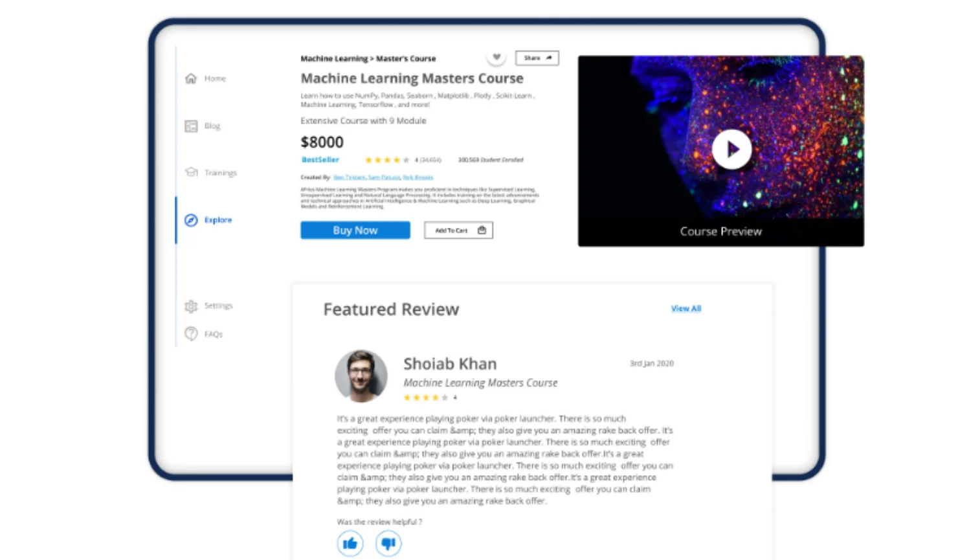Viewport: 971px width, 560px height.
Task: Open the middle creator name link
Action: click(x=385, y=177)
